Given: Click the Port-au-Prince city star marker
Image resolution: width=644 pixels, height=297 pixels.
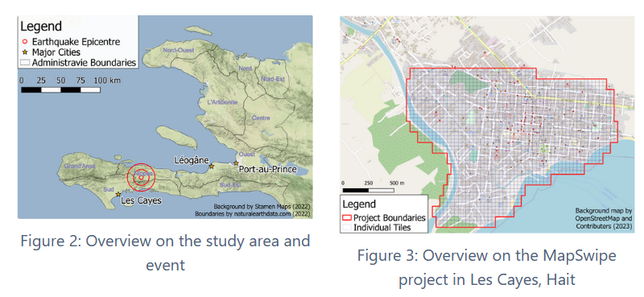Looking at the screenshot, I should [x=236, y=163].
